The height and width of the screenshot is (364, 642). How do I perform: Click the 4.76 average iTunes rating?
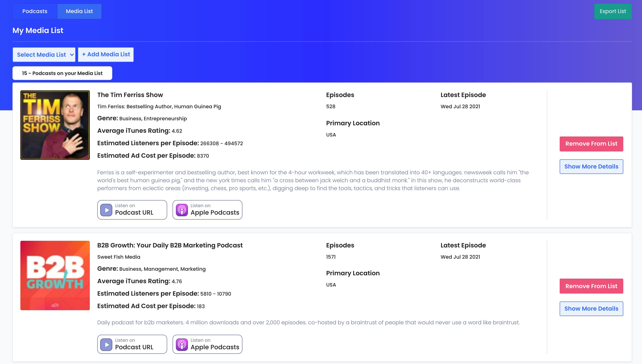coord(177,282)
